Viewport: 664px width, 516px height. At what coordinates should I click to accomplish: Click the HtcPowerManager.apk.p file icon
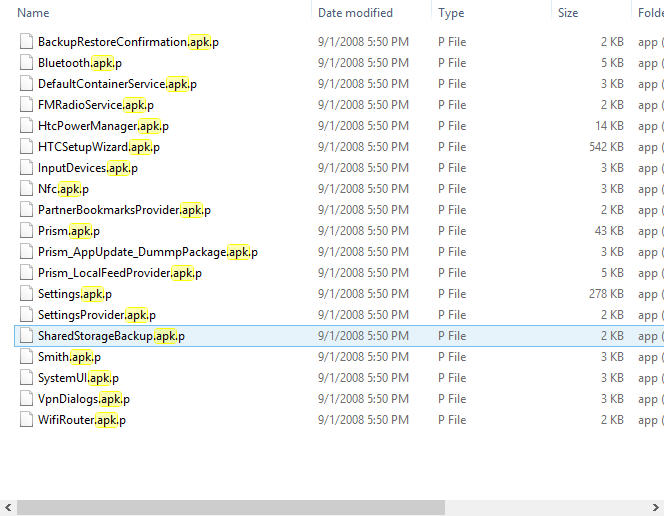pyautogui.click(x=26, y=126)
